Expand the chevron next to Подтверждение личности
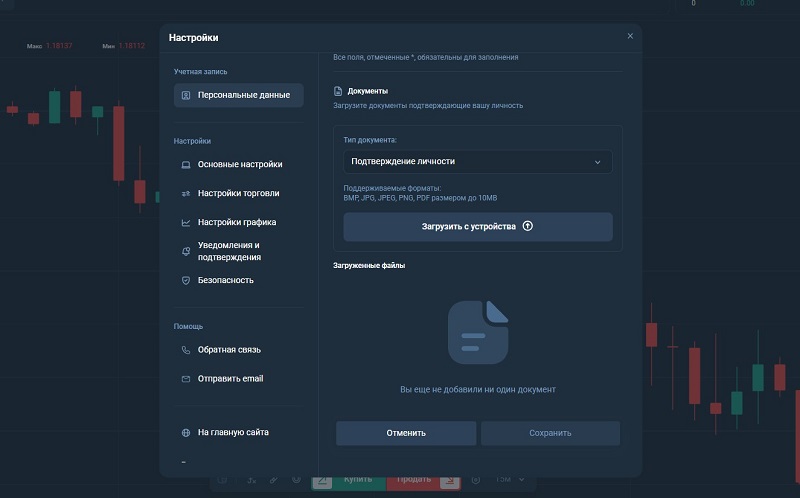Image resolution: width=800 pixels, height=498 pixels. click(x=598, y=162)
